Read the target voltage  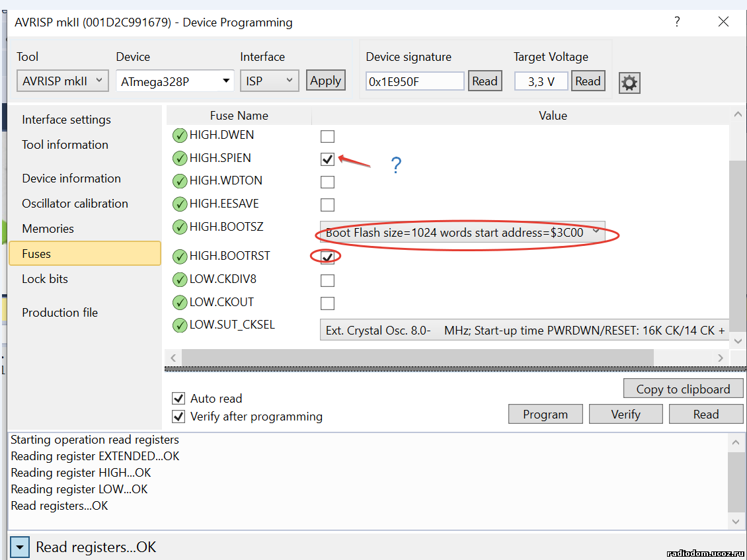click(x=588, y=81)
